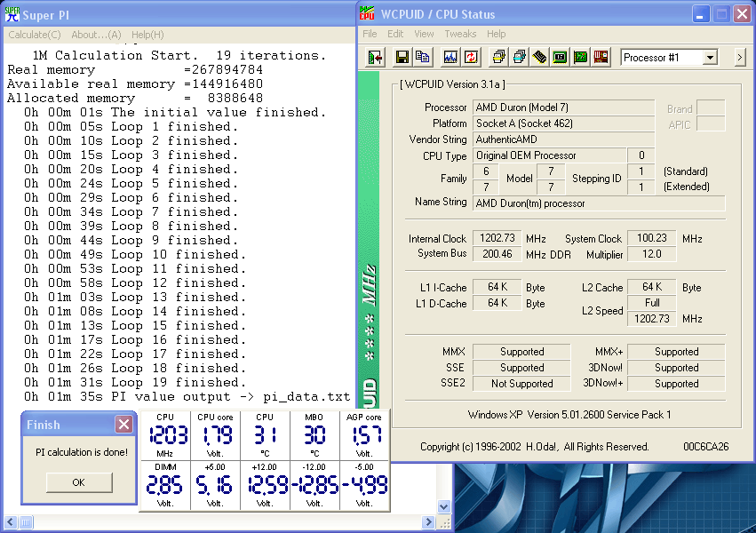Open the Tweaks menu in WCPUID
This screenshot has width=756, height=533.
[x=460, y=35]
